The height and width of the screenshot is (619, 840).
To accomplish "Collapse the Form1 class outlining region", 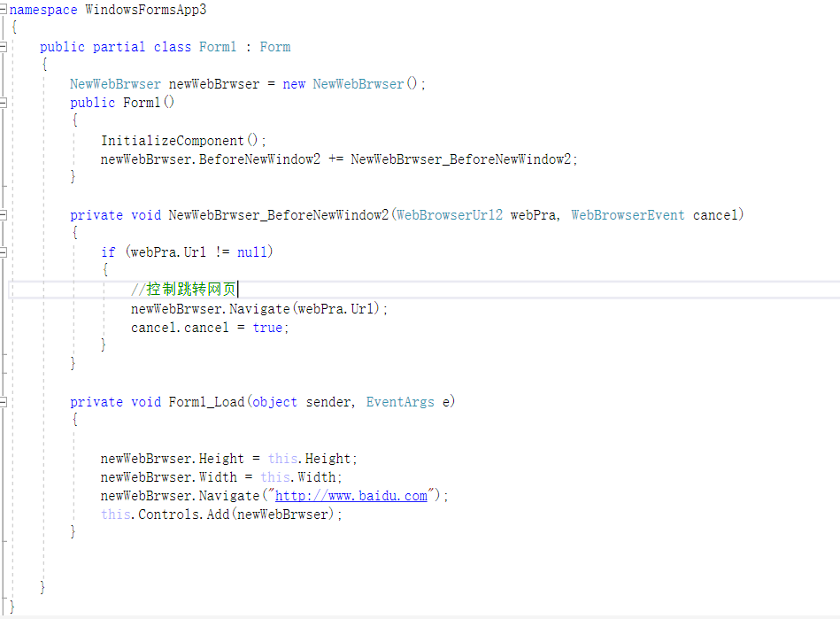I will coord(3,47).
